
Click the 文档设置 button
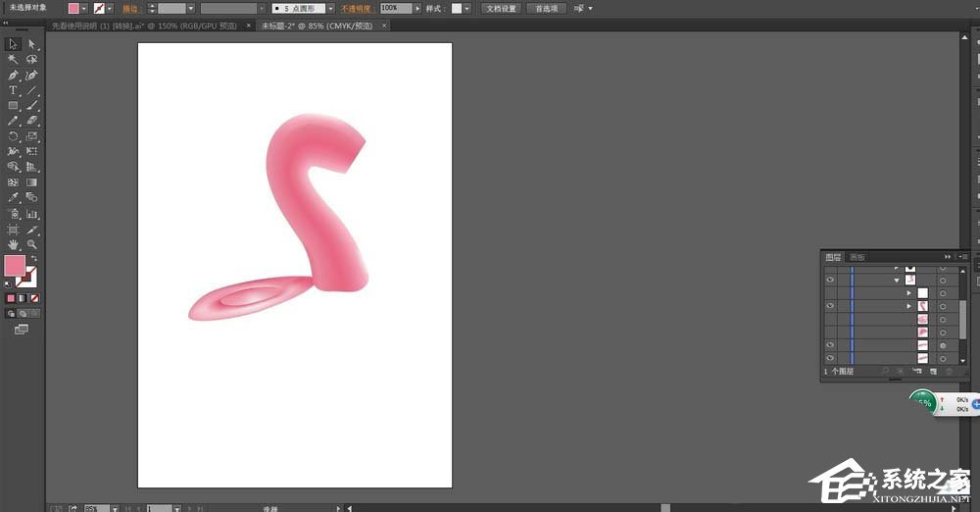pos(500,8)
